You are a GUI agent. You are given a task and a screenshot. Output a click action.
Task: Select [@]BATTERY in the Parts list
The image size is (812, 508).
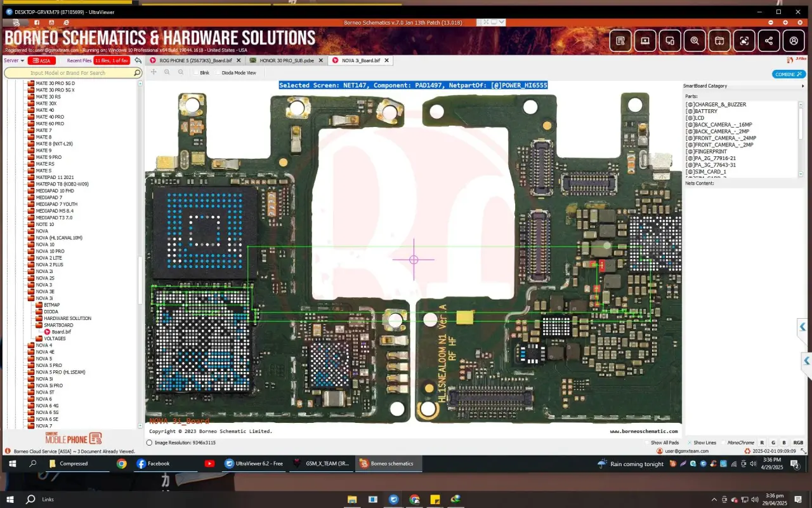coord(702,111)
